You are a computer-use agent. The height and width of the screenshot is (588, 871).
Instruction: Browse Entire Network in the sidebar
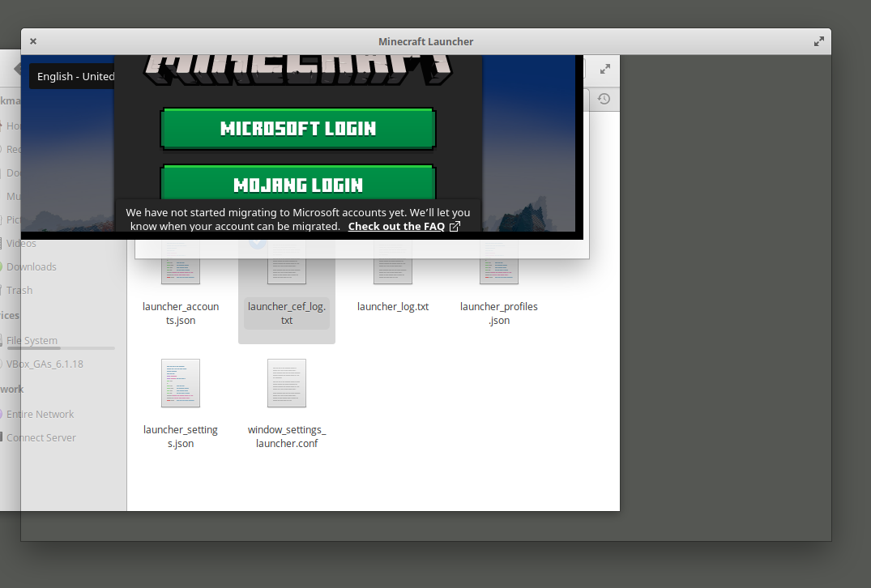pos(40,414)
